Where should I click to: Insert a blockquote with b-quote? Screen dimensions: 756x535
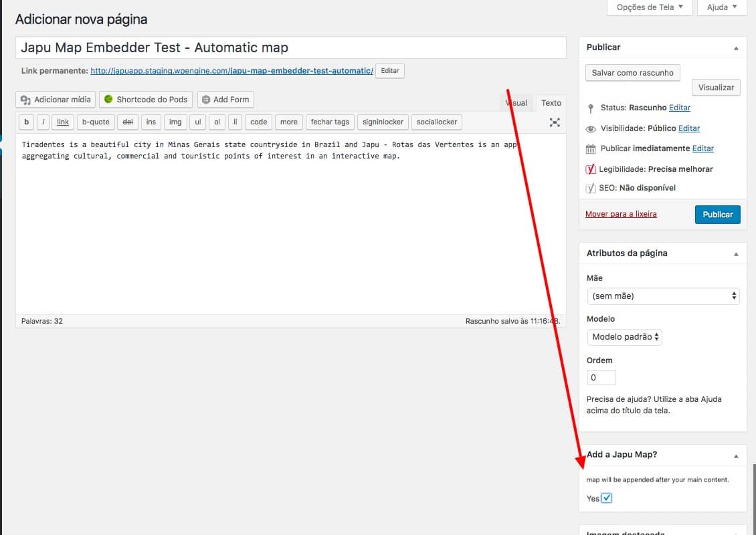pyautogui.click(x=96, y=122)
